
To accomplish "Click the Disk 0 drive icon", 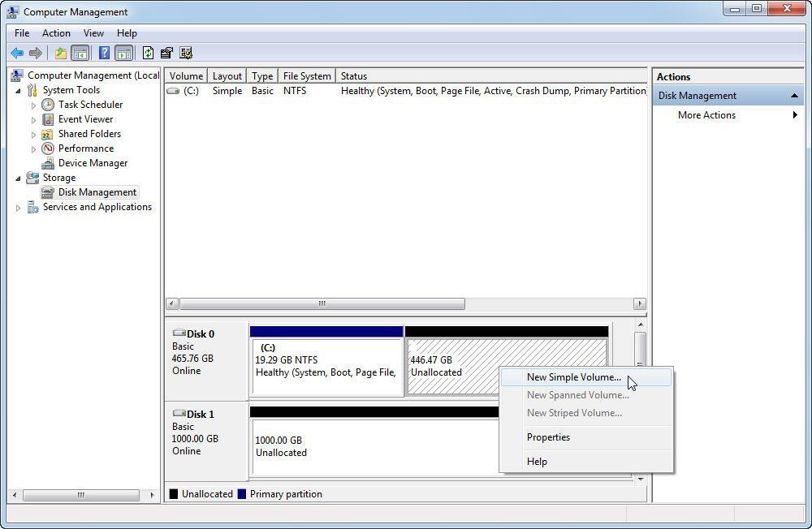I will click(179, 333).
